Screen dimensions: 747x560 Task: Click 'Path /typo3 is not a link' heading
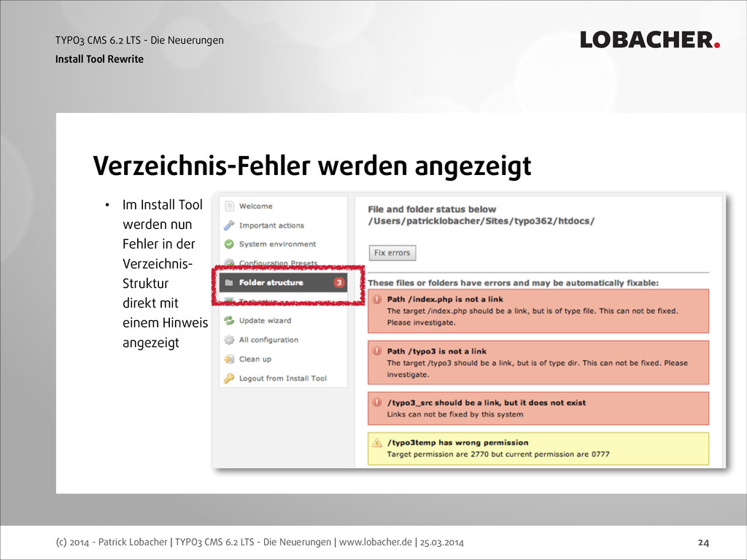point(436,351)
